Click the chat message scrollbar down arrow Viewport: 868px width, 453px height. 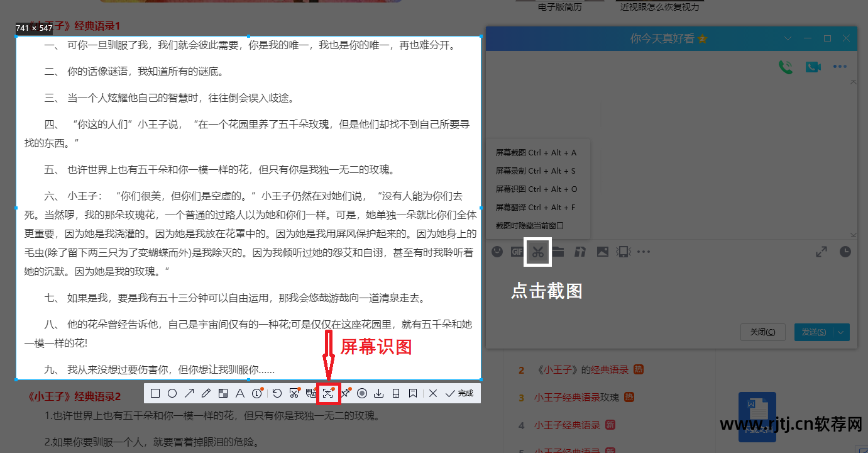[852, 234]
